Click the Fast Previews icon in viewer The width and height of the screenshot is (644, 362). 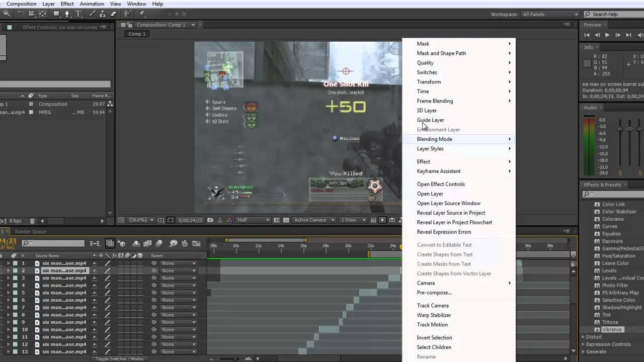(382, 220)
